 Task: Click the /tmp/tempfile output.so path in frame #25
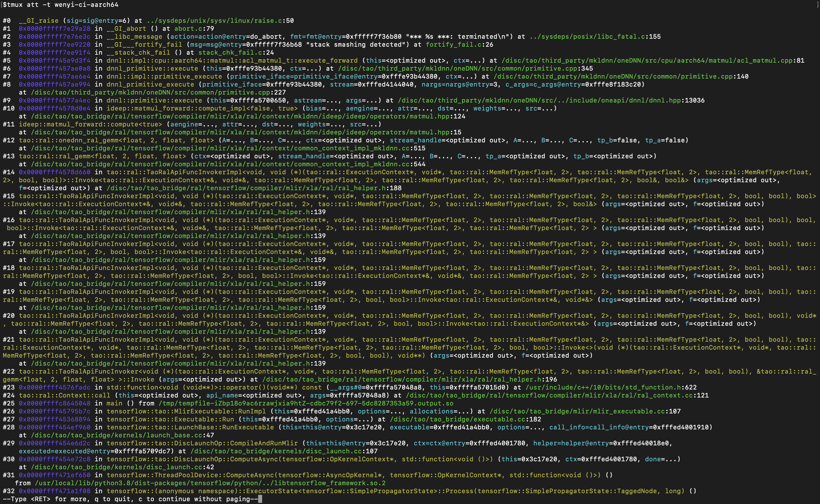click(306, 404)
